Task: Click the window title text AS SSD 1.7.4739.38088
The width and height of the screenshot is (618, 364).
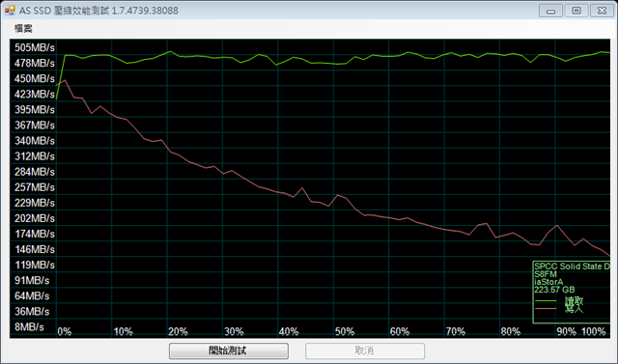Action: (x=98, y=11)
